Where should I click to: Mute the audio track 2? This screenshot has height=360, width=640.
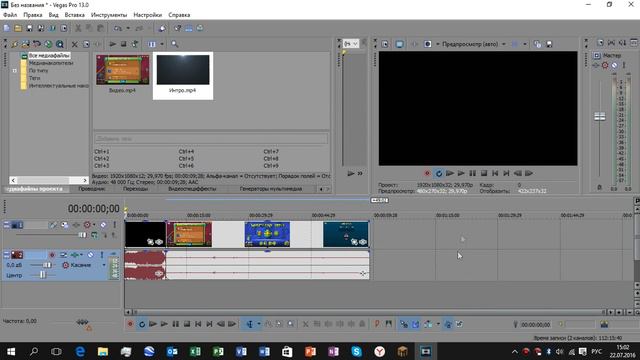91,255
